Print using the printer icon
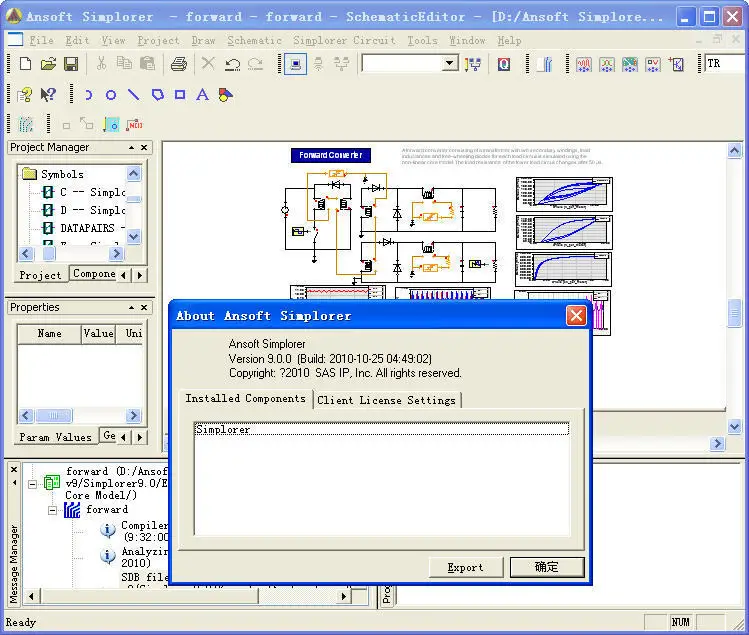The image size is (749, 635). [x=179, y=64]
